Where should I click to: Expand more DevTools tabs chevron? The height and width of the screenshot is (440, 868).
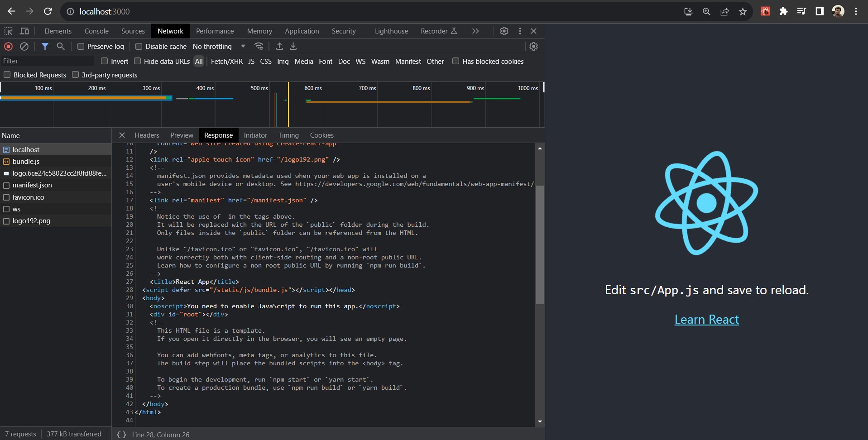[475, 31]
